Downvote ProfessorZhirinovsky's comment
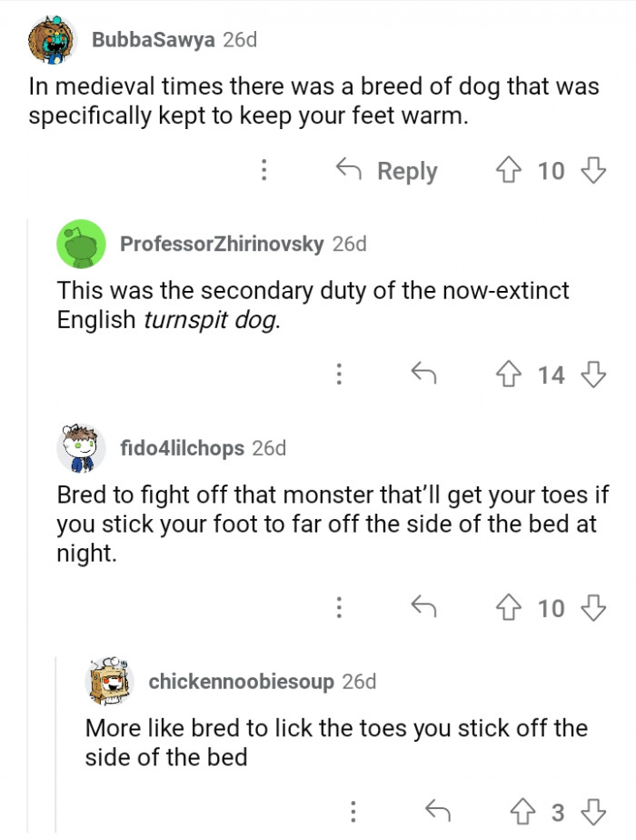This screenshot has width=636, height=840. (592, 375)
